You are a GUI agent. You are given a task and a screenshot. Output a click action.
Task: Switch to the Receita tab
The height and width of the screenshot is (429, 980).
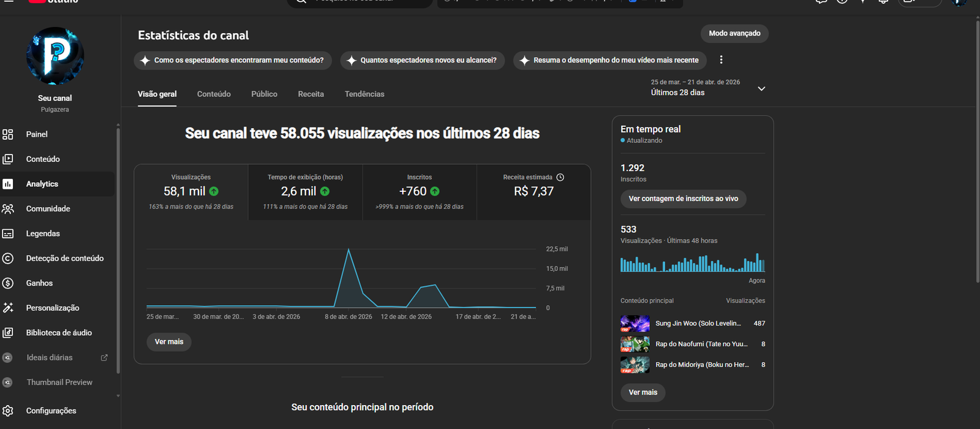(x=311, y=94)
